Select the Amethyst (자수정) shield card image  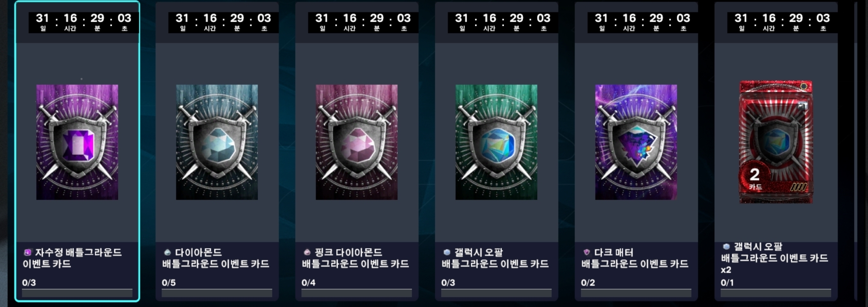pyautogui.click(x=77, y=142)
